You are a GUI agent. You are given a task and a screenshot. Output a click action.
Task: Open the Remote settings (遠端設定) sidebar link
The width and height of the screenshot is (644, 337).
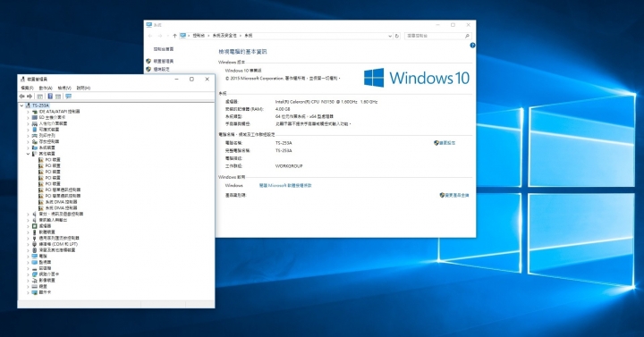161,70
